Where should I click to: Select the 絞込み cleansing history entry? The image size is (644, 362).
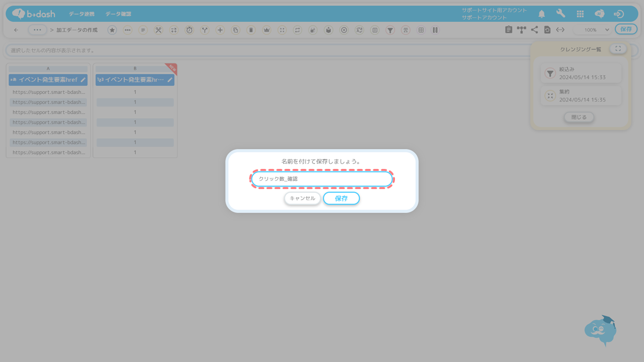point(581,73)
